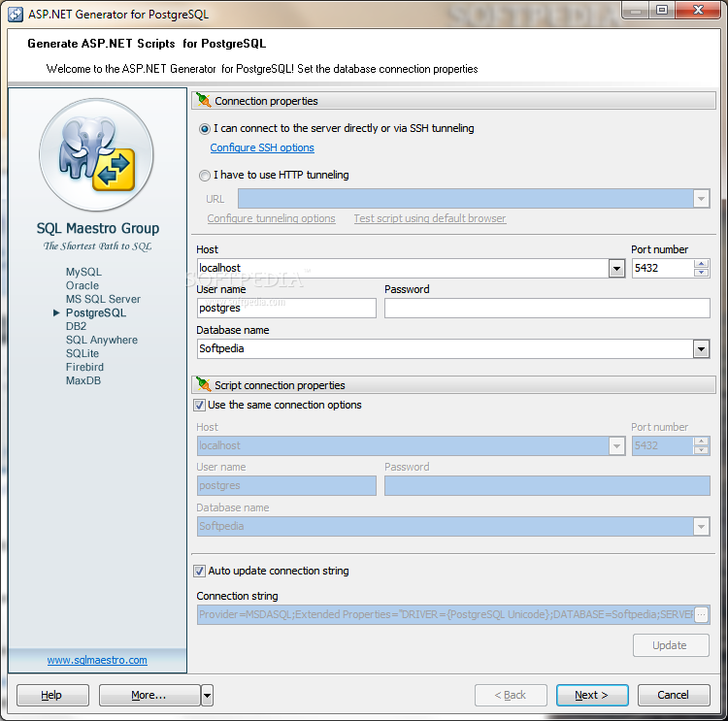Select MS SQL Server in the product list

pyautogui.click(x=103, y=299)
